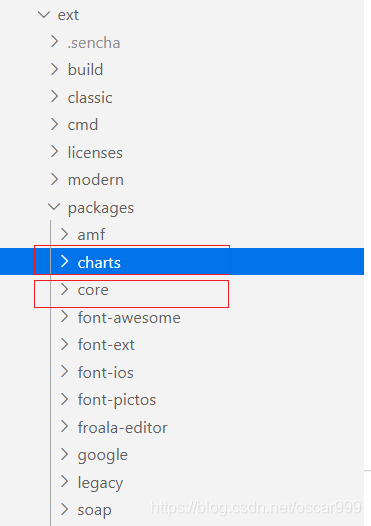Expand the build folder chevron
The image size is (371, 526).
[x=54, y=69]
